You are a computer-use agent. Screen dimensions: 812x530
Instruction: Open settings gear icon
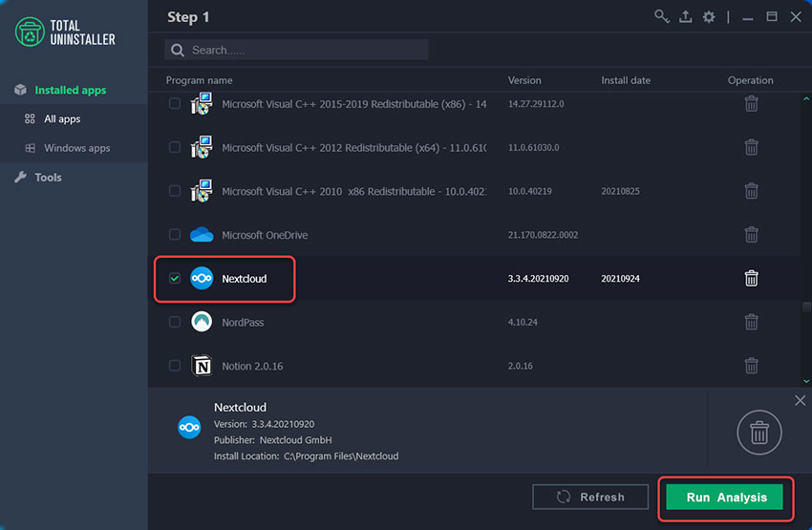(709, 17)
